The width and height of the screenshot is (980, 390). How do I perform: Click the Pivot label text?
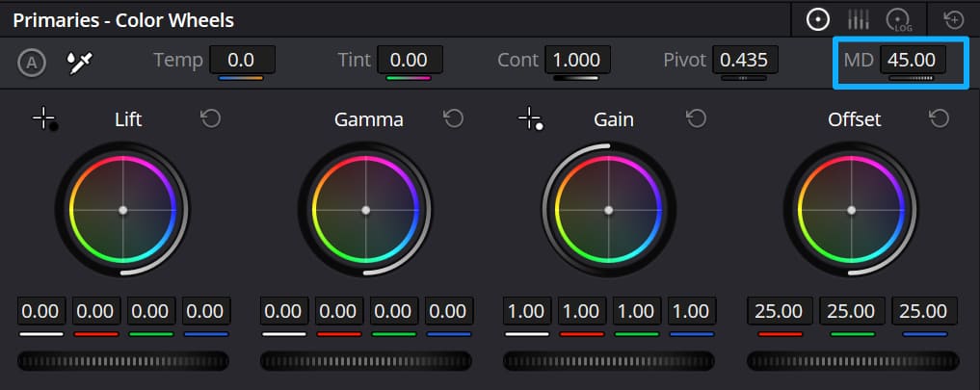point(684,61)
